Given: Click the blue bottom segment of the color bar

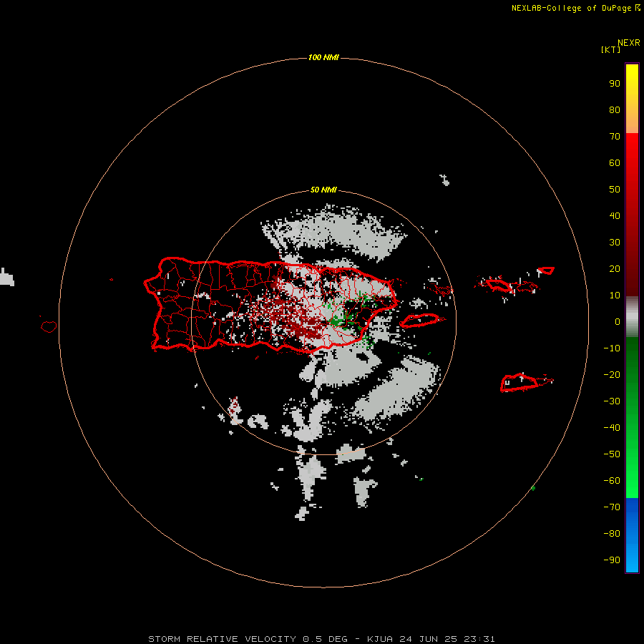Looking at the screenshot, I should [x=632, y=535].
